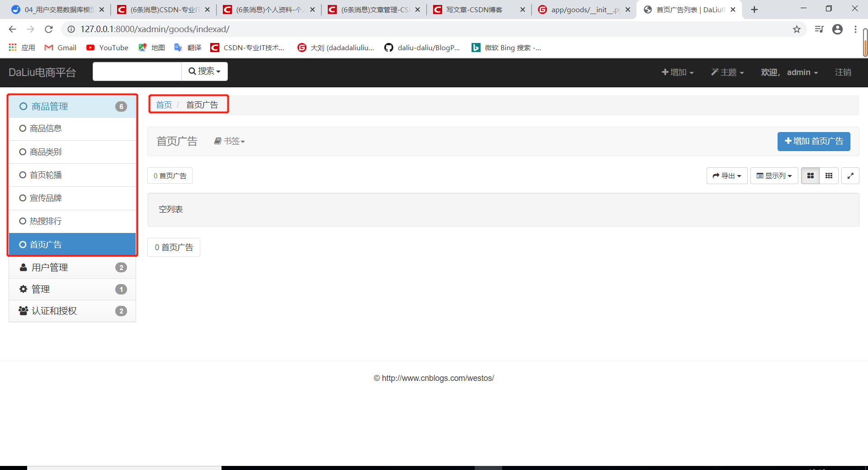Collapse the 商品管理 sidebar section
Image resolution: width=868 pixels, height=470 pixels.
coord(72,106)
